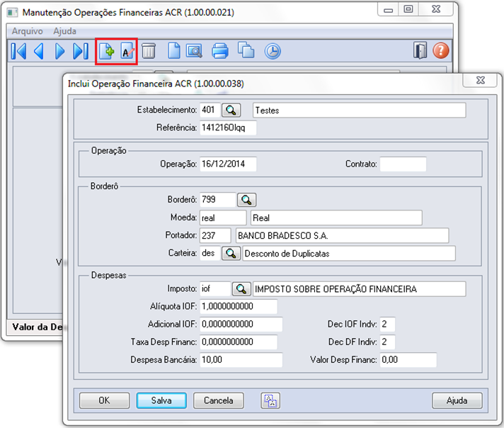The image size is (504, 428).
Task: Close the Inclui Operação Financeira dialog
Action: [481, 80]
